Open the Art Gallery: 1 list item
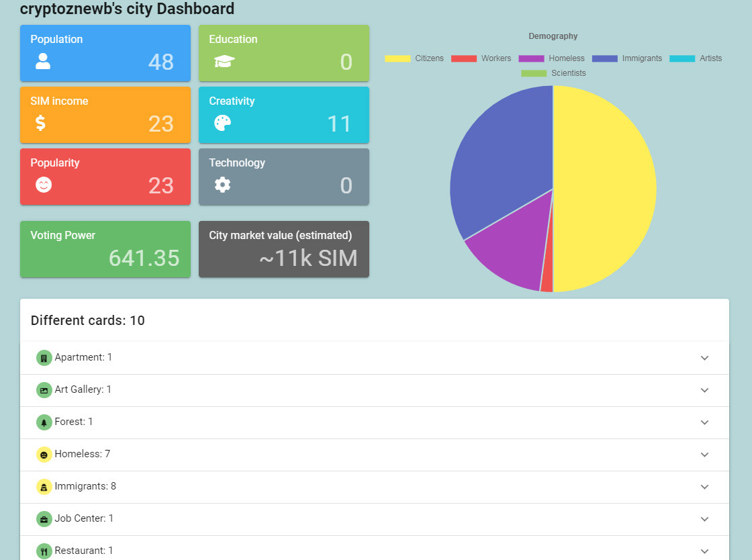Image resolution: width=752 pixels, height=560 pixels. (x=374, y=390)
